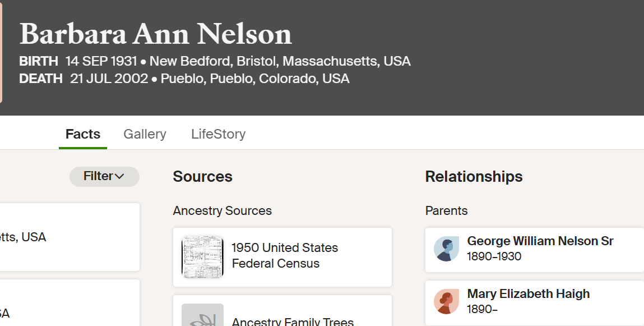Click the Ancestry Family Trees leaf icon
This screenshot has width=644, height=326.
(202, 317)
